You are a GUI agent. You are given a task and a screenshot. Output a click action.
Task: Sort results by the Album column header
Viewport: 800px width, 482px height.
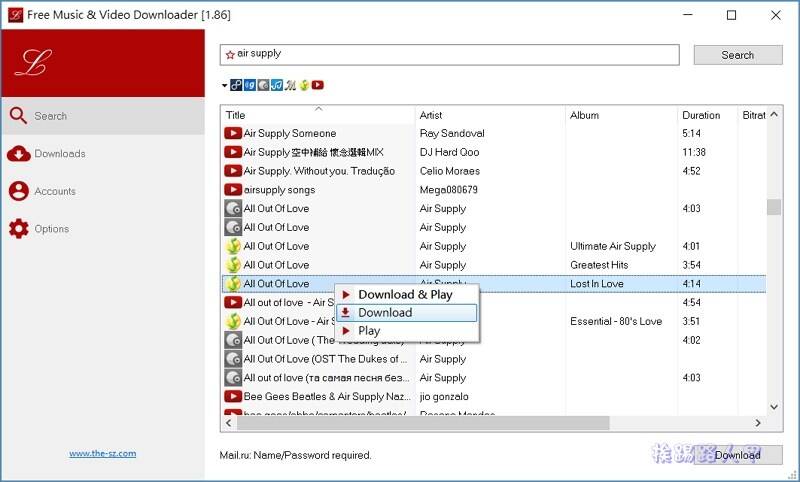[x=621, y=115]
